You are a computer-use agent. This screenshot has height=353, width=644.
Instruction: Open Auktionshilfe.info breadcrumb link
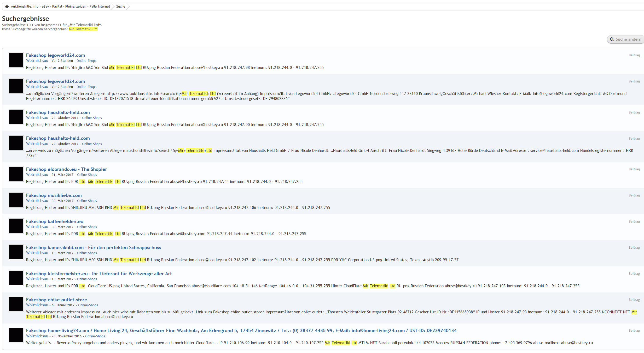(60, 7)
